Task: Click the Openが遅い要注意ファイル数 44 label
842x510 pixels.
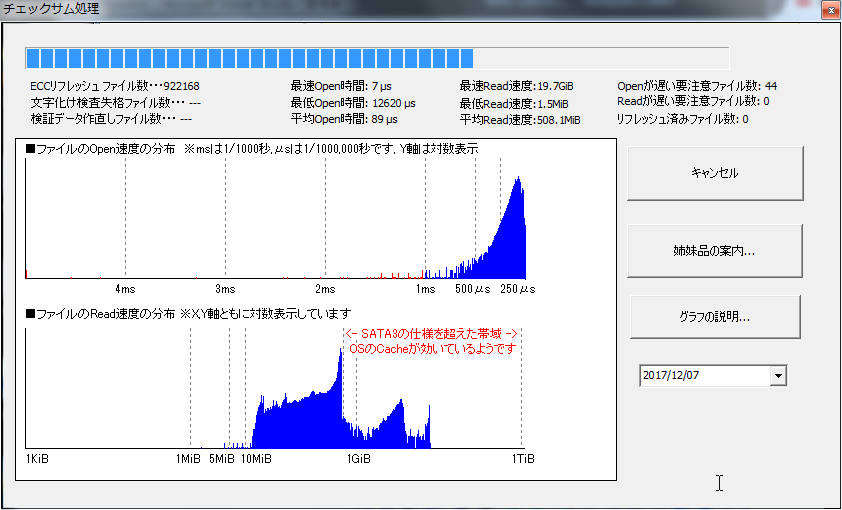Action: (x=696, y=86)
